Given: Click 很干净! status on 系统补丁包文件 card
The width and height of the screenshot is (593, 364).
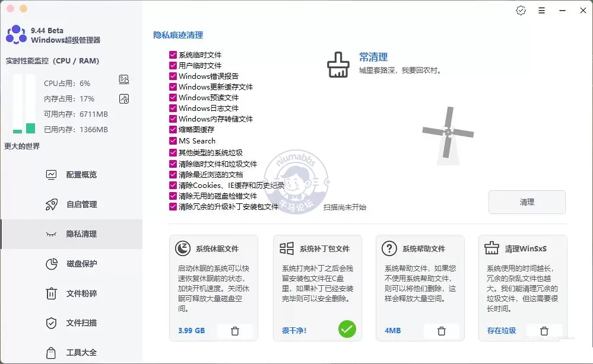Looking at the screenshot, I should click(x=294, y=330).
